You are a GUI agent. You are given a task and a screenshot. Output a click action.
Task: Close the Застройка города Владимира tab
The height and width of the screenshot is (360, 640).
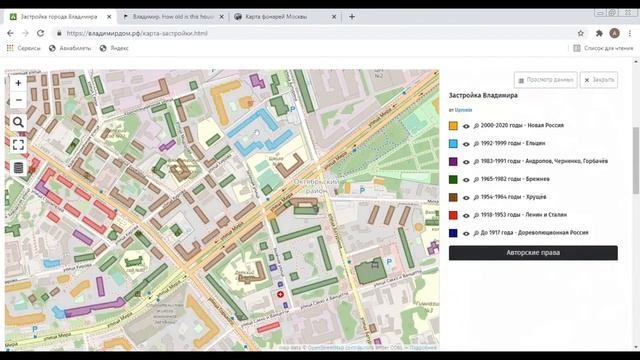[109, 17]
